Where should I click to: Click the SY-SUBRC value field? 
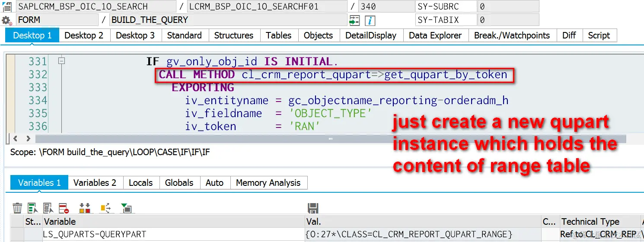click(508, 6)
